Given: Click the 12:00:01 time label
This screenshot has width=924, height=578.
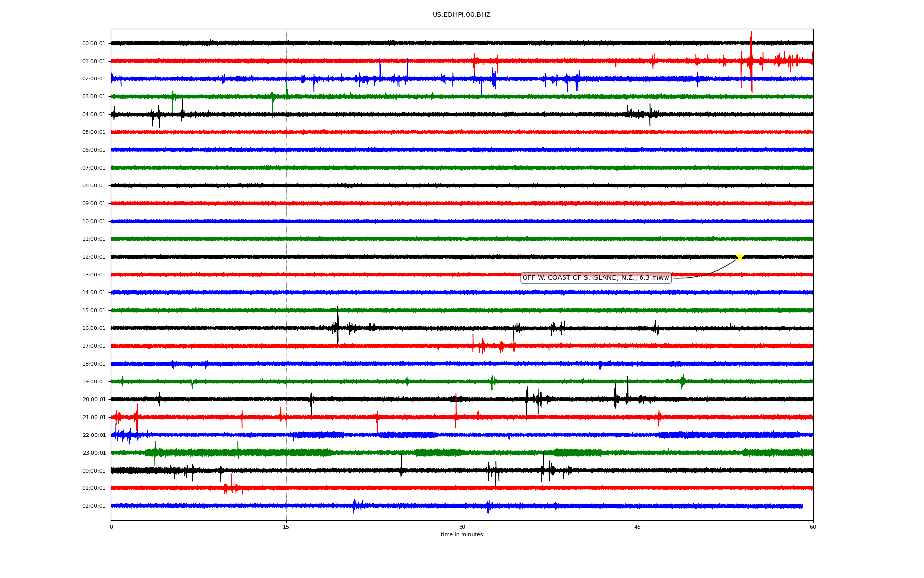Looking at the screenshot, I should pyautogui.click(x=94, y=257).
